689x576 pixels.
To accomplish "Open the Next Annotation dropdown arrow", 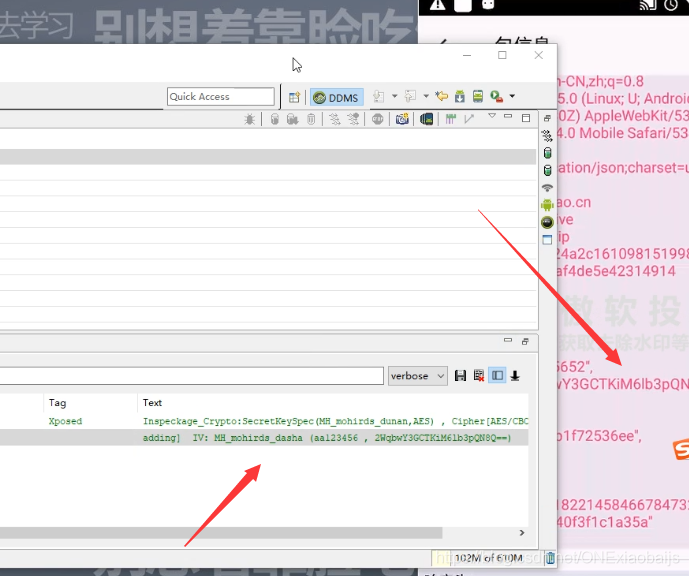I will point(394,96).
